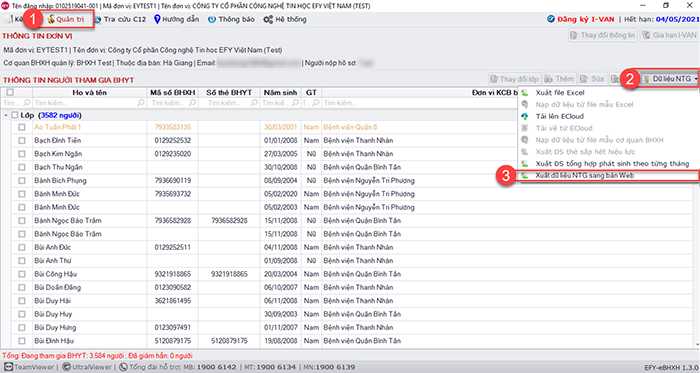Click the Thêm button
Screen dimensions: 700x373
pos(559,79)
